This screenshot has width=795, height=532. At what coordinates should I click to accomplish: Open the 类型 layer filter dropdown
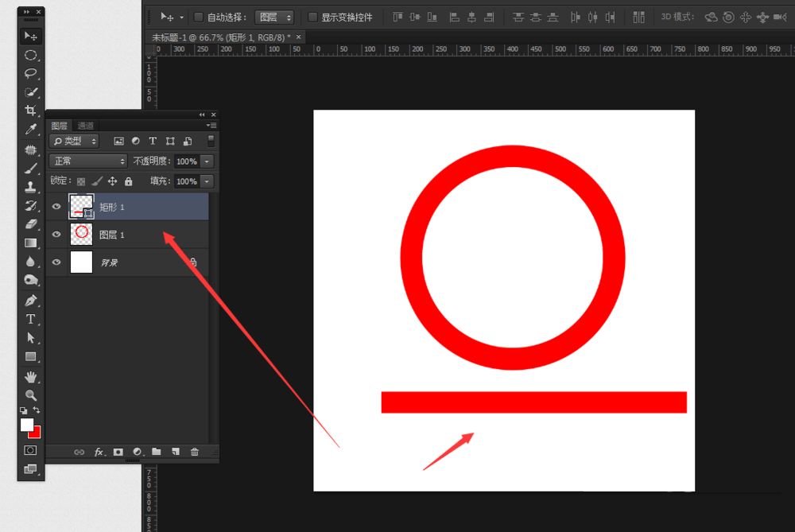coord(74,141)
